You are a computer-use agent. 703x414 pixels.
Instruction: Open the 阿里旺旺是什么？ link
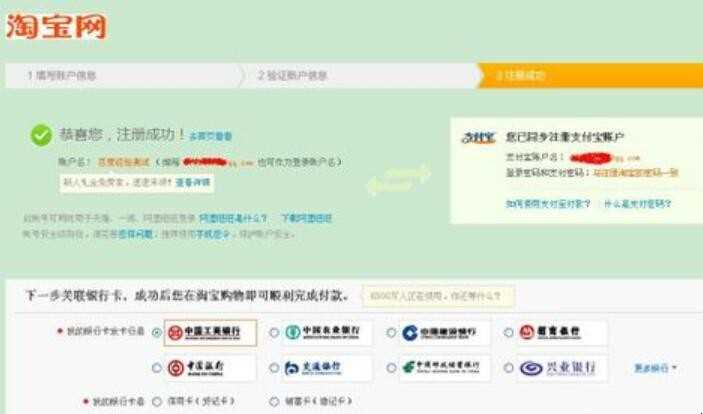(233, 218)
